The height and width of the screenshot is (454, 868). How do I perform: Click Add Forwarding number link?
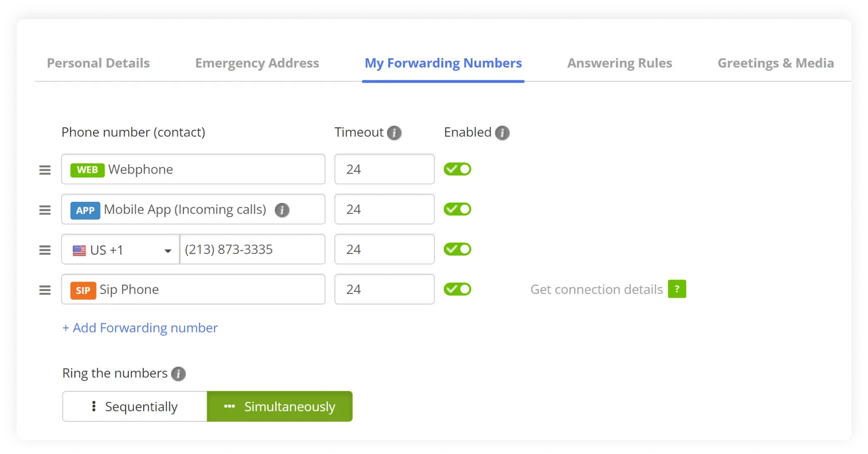tap(140, 328)
